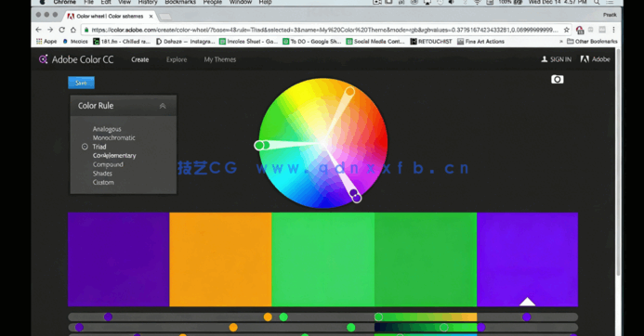This screenshot has height=336, width=644.
Task: Go forward with browser forward arrow
Action: click(50, 30)
